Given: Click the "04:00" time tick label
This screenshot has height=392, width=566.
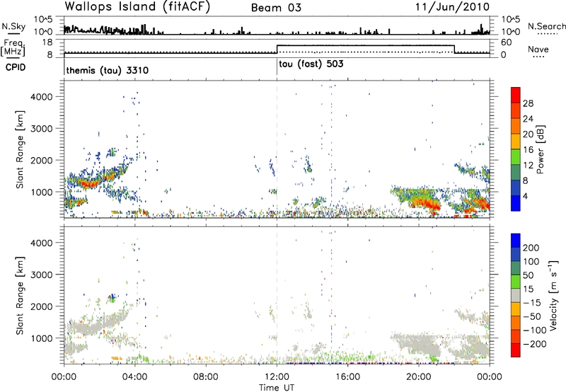Looking at the screenshot, I should (134, 377).
